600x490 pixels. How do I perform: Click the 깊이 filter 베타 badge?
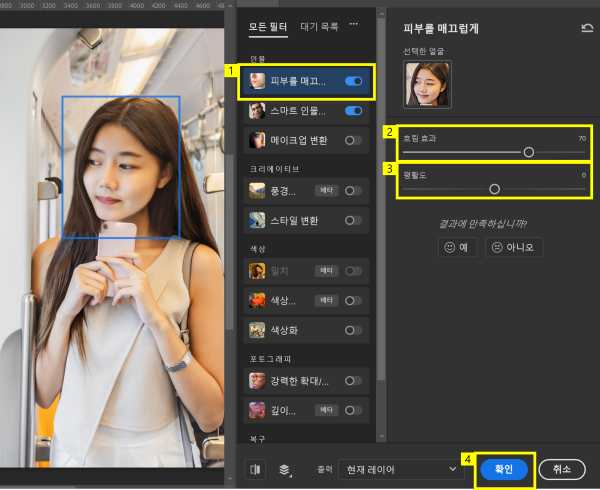click(326, 410)
